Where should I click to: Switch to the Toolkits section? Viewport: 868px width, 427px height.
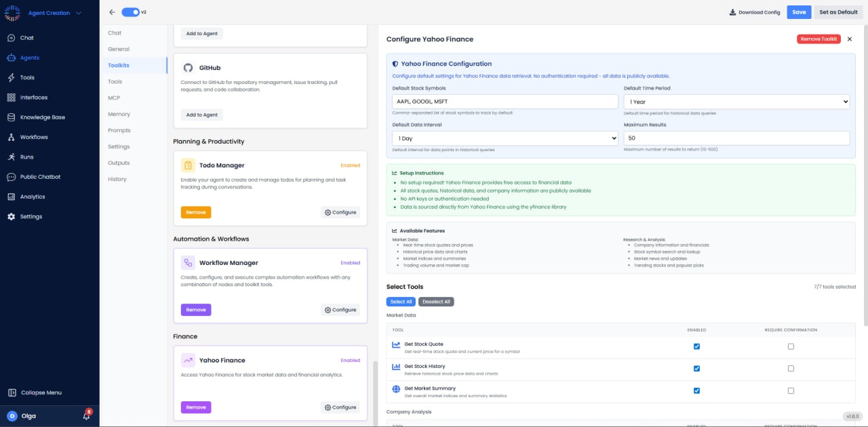(119, 65)
